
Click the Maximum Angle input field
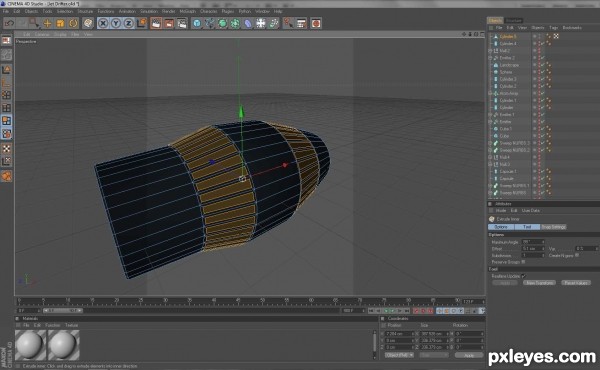(533, 242)
